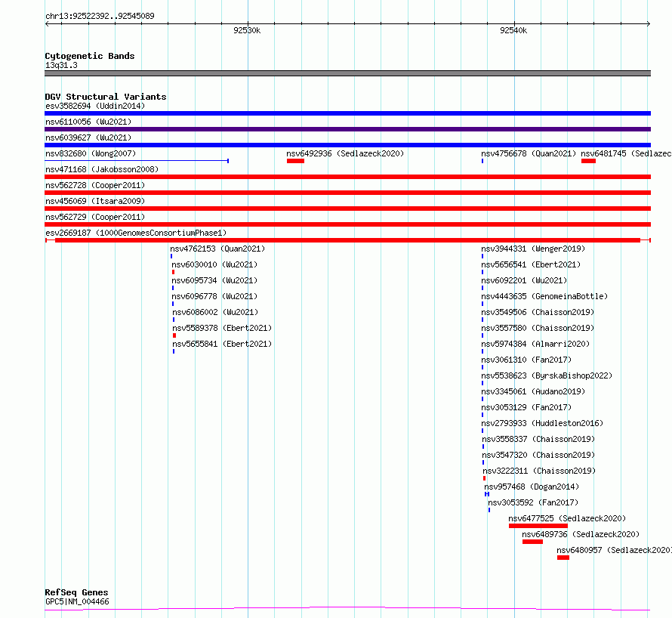This screenshot has height=618, width=672.
Task: Click the nsv6492936 (Sedlazeck2020) red bar
Action: tap(295, 161)
